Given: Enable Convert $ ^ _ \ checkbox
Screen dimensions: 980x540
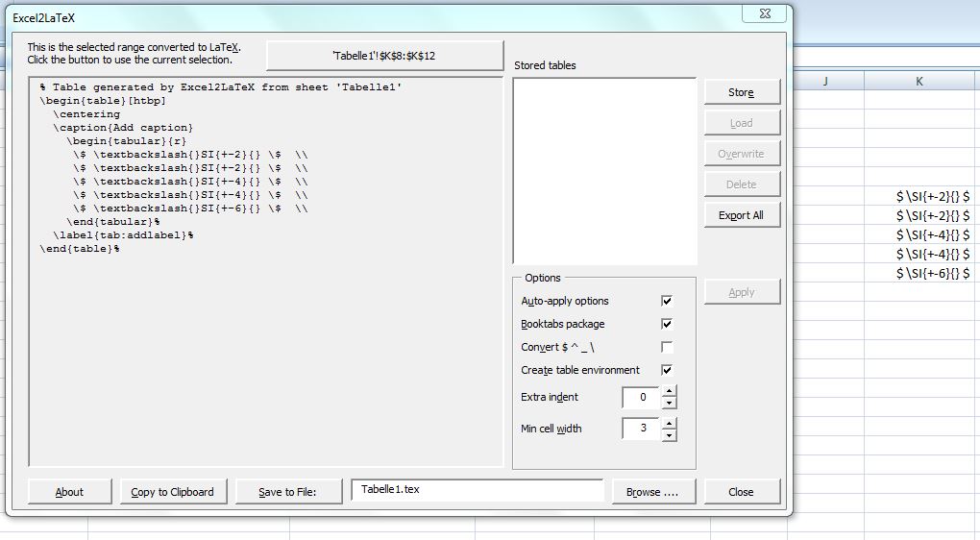Looking at the screenshot, I should (667, 347).
